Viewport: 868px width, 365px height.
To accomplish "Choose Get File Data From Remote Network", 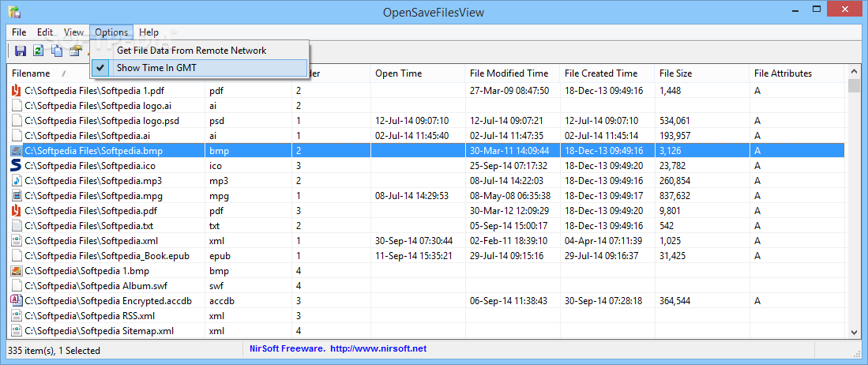I will (x=199, y=51).
